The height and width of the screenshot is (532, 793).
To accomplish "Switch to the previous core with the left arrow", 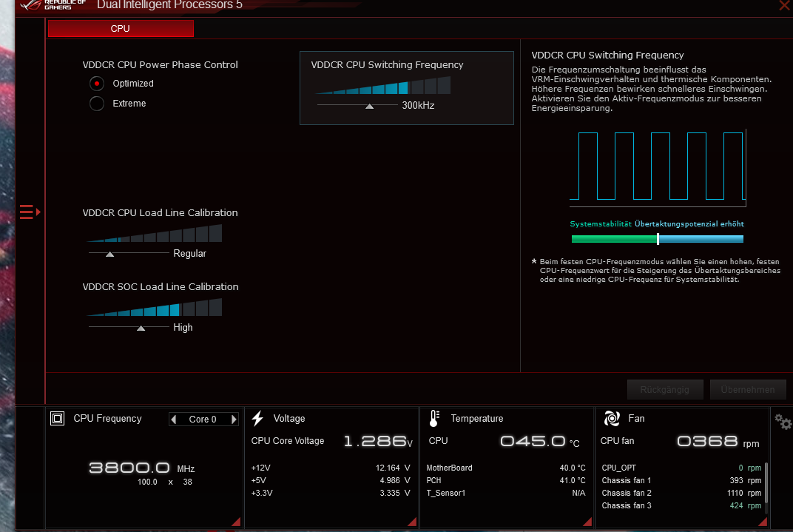I will coord(174,420).
